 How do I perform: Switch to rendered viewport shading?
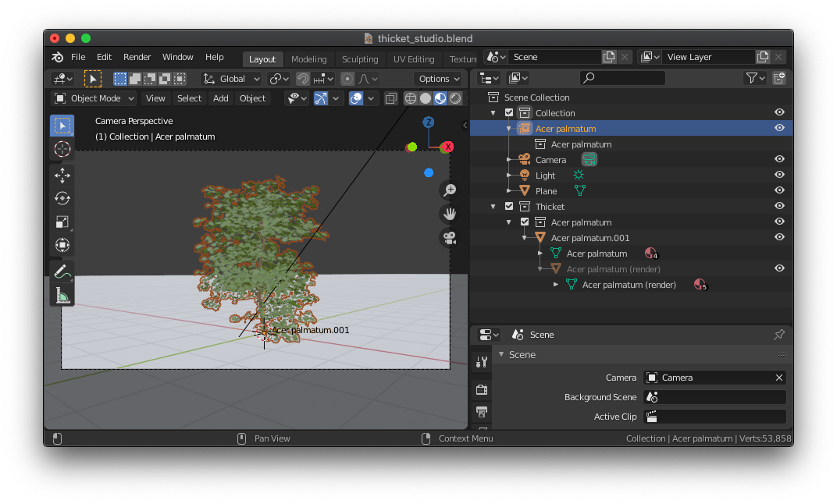click(x=455, y=98)
